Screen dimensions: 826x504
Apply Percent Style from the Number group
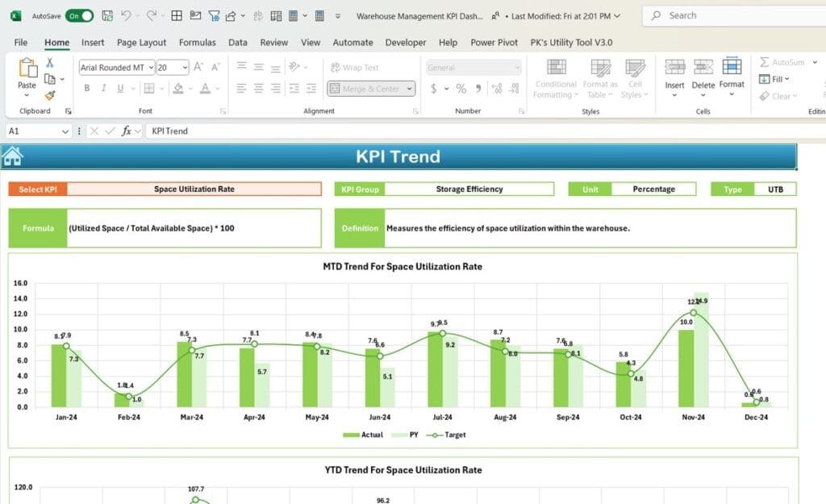(461, 87)
